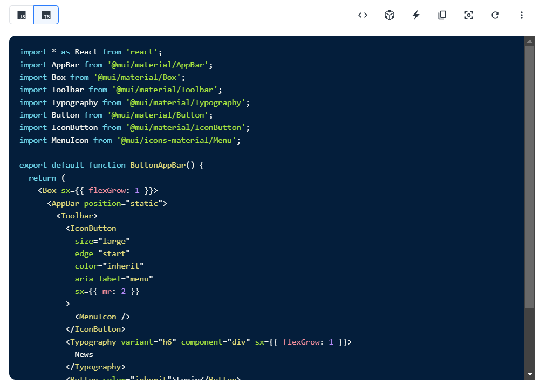Click the <IconButton opening tag line
The width and height of the screenshot is (547, 392).
pyautogui.click(x=91, y=229)
